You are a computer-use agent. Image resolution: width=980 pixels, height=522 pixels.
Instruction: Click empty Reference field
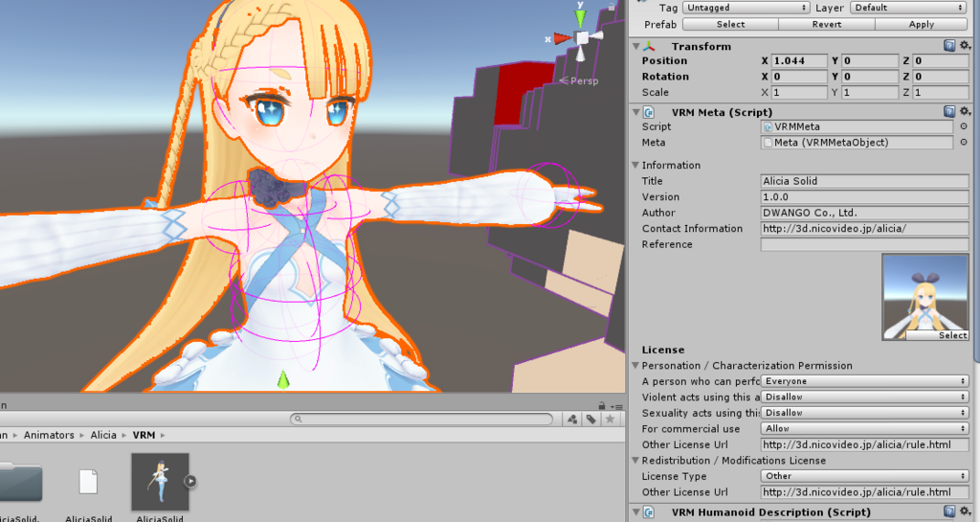[x=864, y=244]
